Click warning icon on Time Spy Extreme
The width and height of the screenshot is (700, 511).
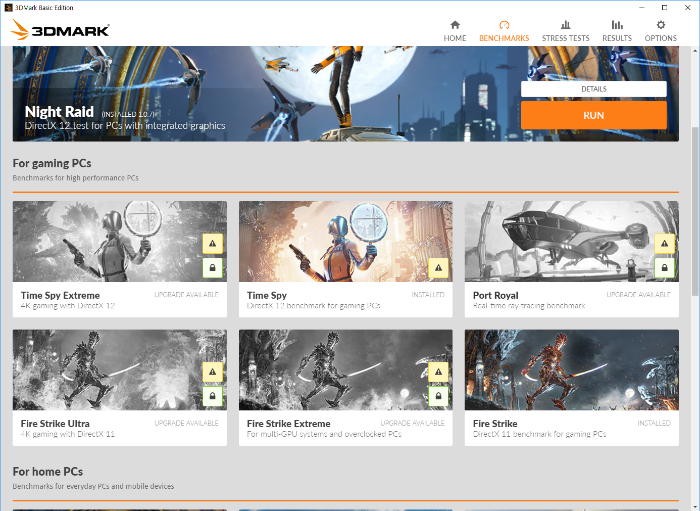point(212,244)
